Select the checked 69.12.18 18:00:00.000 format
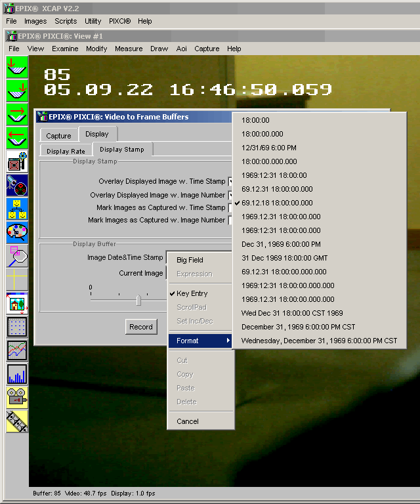 [x=320, y=203]
